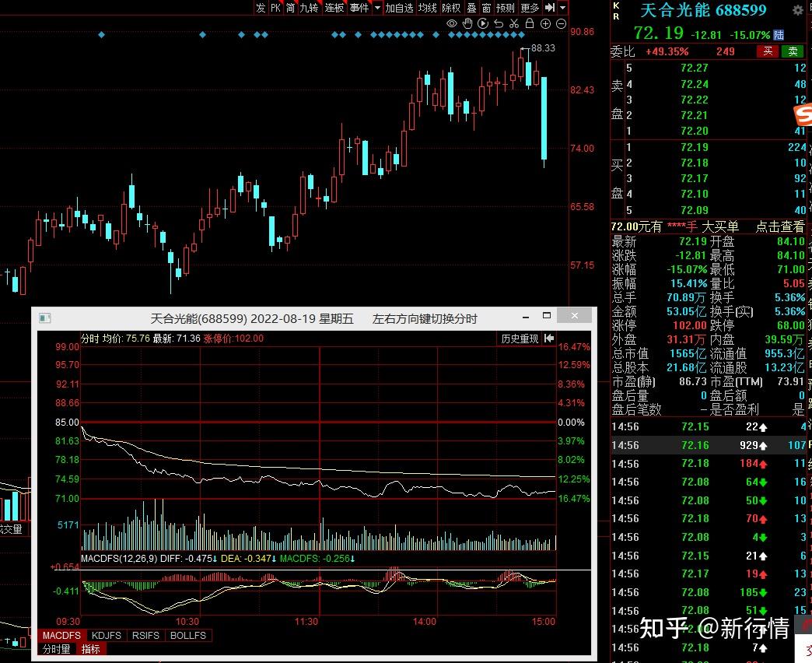Image resolution: width=812 pixels, height=663 pixels.
Task: Click buy level 1 price 72.19
Action: [694, 147]
